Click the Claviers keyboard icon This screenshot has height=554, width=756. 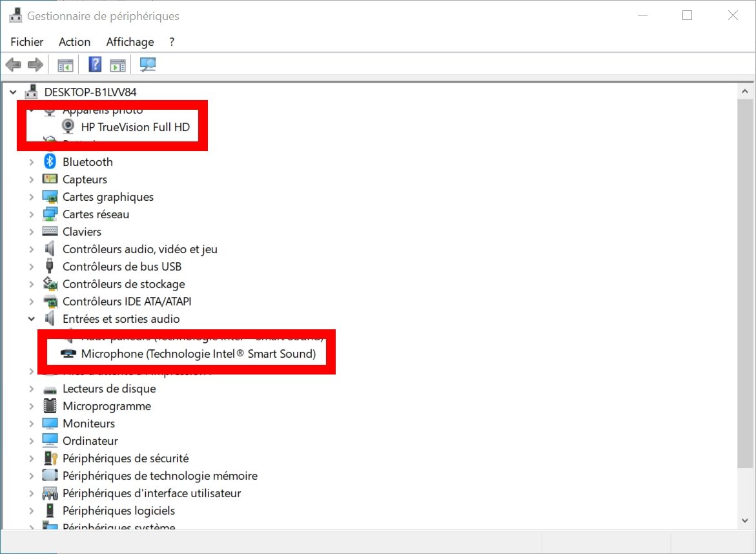pyautogui.click(x=50, y=231)
